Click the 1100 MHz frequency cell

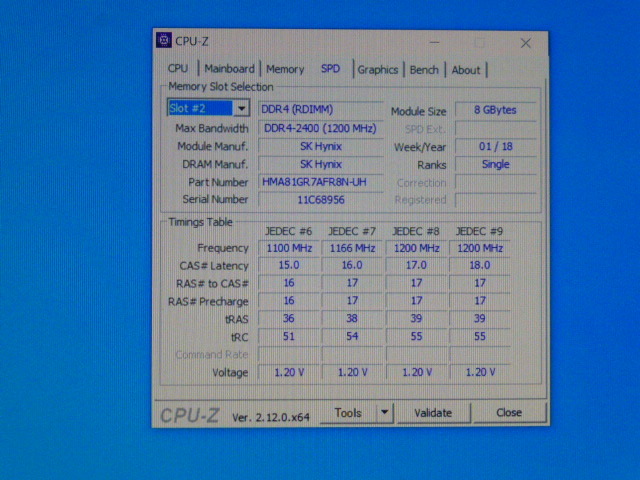point(289,248)
